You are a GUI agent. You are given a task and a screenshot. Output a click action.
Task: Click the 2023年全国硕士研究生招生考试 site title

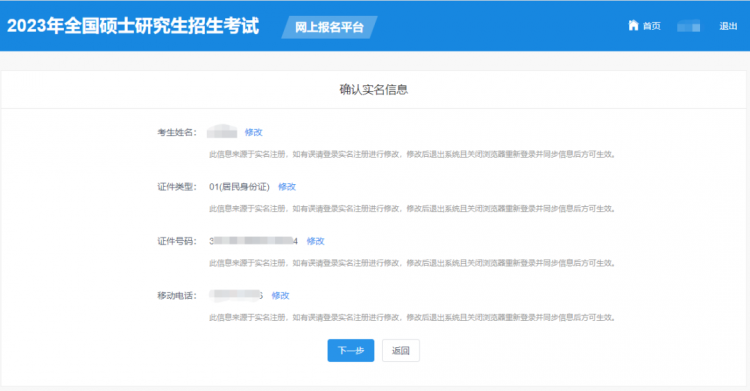[x=133, y=26]
